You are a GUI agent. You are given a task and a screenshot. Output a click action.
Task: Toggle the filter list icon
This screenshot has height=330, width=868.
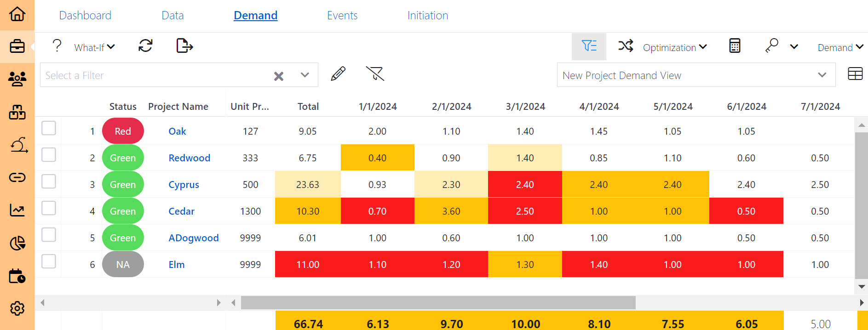pos(589,46)
